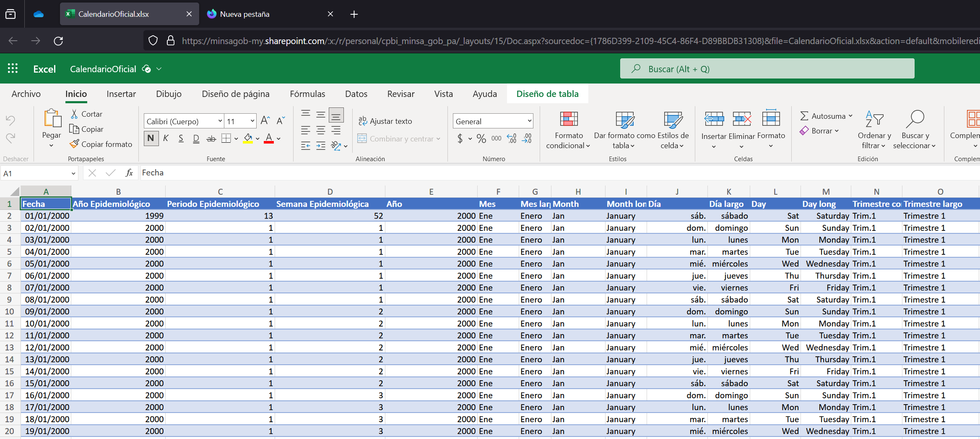
Task: Open font color dropdown arrow
Action: tap(278, 138)
